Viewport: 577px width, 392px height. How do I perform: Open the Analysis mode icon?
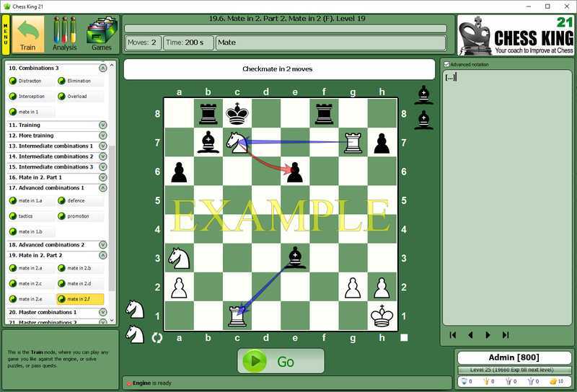click(x=64, y=34)
